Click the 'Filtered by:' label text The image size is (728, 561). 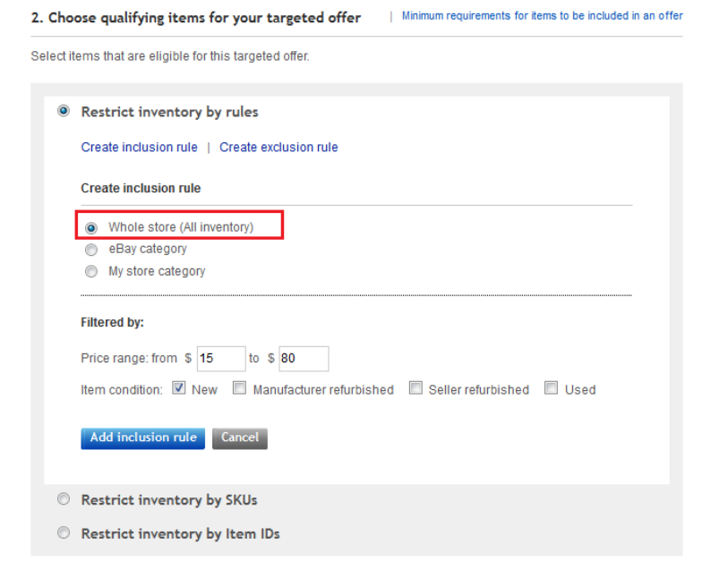tap(112, 323)
